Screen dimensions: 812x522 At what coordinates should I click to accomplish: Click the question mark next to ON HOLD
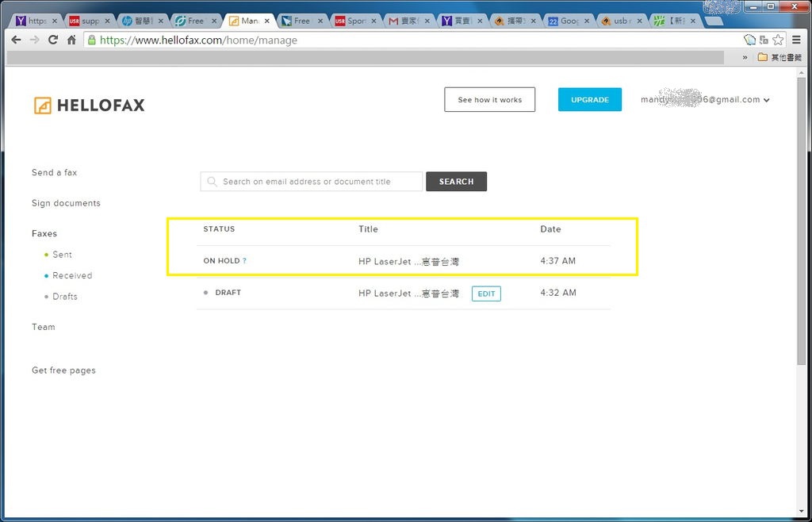244,261
